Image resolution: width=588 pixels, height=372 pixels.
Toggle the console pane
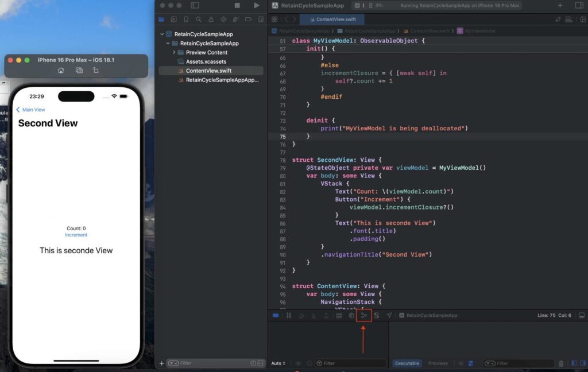[583, 363]
